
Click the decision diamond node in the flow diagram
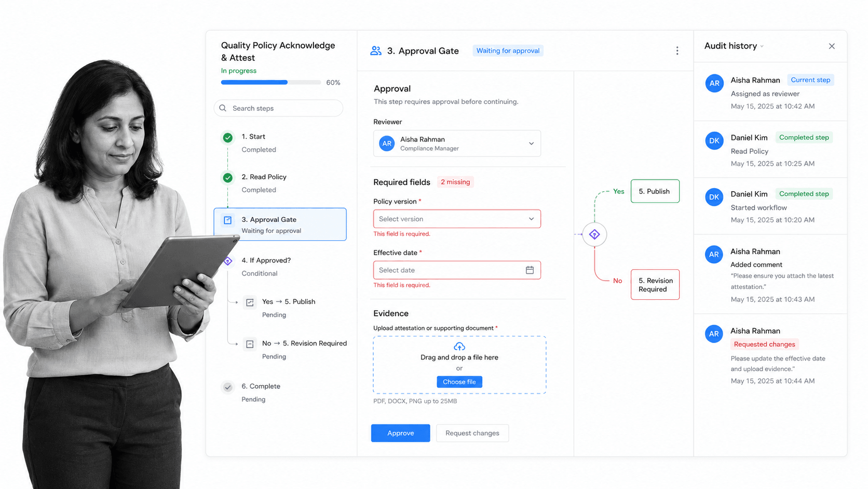594,234
